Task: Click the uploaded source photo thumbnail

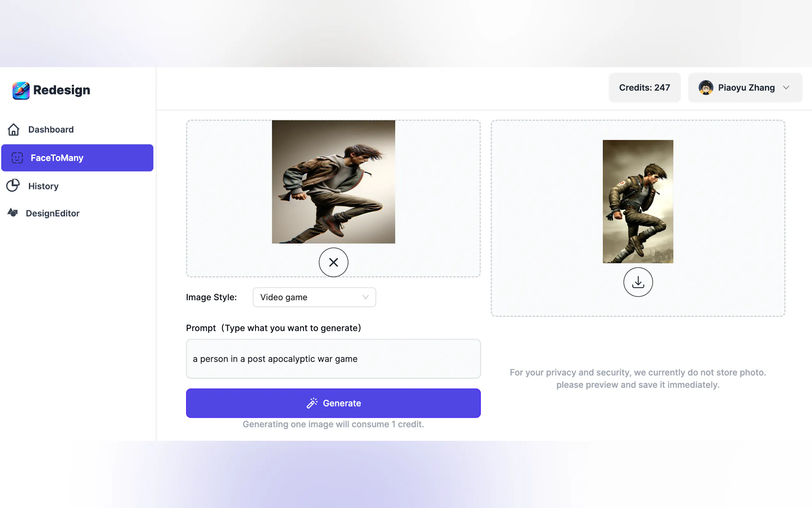Action: [x=333, y=182]
